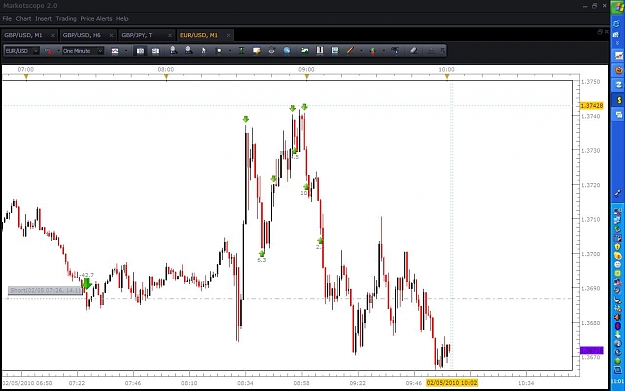Screen dimensions: 625x391
Task: Click the highlighted camera-style toolbar icon
Action: point(140,51)
